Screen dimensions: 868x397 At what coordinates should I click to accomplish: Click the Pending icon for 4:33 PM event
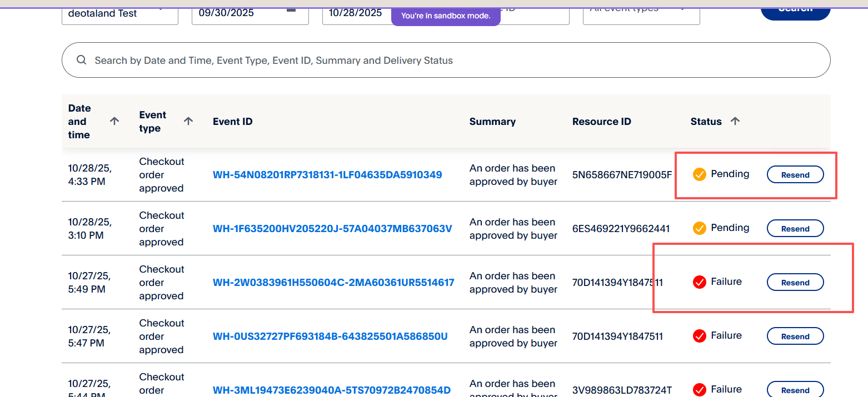coord(699,174)
